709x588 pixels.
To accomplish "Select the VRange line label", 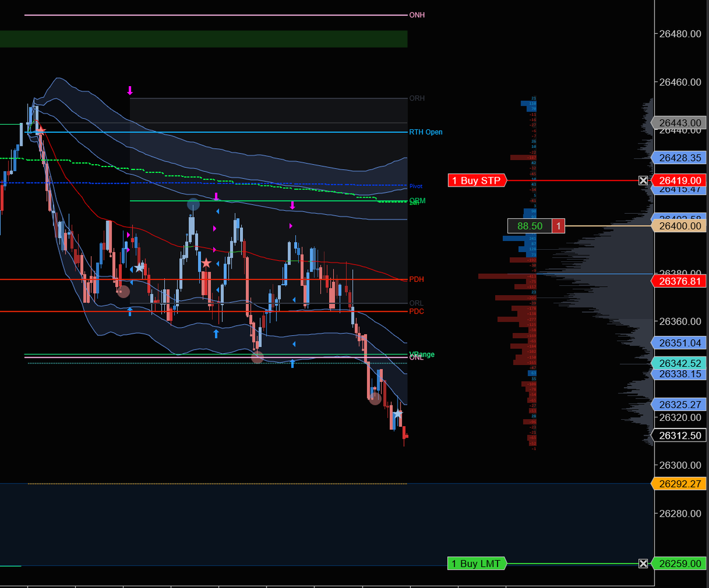I will (x=422, y=354).
